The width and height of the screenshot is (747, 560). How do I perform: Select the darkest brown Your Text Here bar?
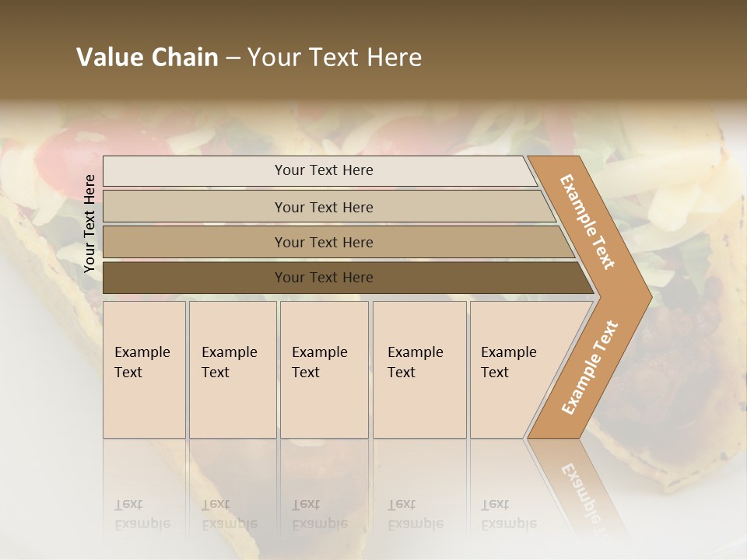(348, 278)
